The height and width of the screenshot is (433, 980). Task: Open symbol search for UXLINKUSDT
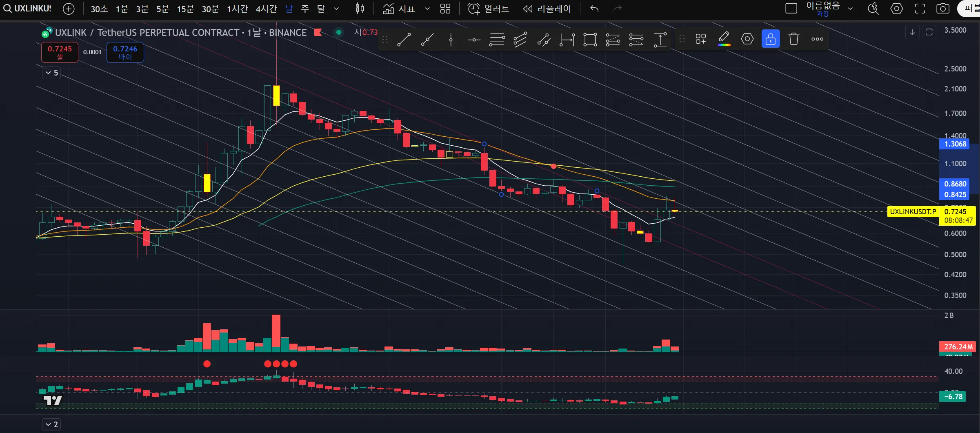click(27, 9)
